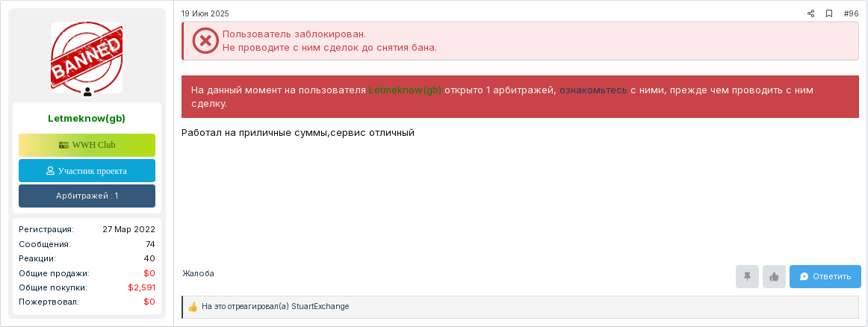Bookmark this post with the bookmark icon

pyautogui.click(x=828, y=14)
